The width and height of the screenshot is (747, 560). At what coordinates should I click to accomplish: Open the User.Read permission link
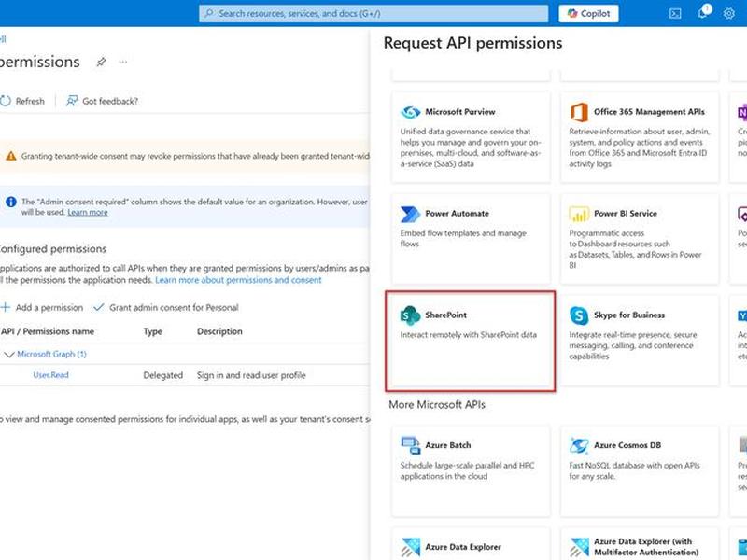(51, 375)
